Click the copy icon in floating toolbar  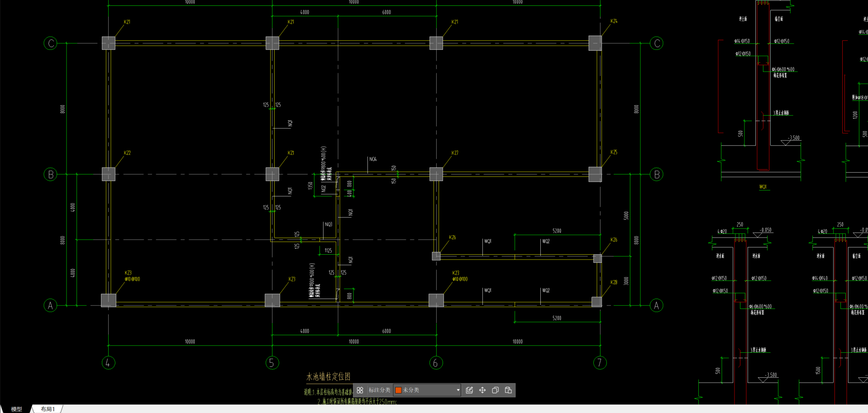coord(495,390)
